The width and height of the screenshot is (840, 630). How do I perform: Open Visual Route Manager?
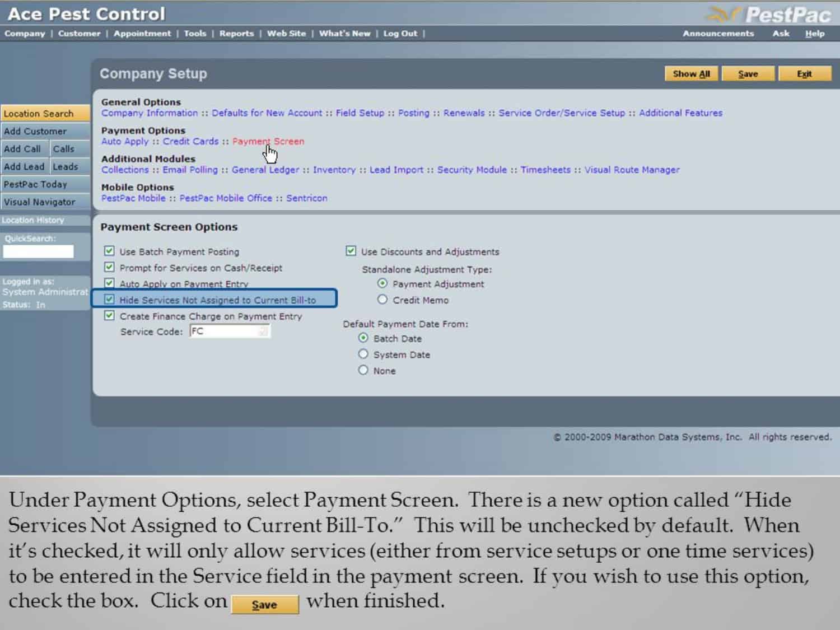(x=632, y=170)
